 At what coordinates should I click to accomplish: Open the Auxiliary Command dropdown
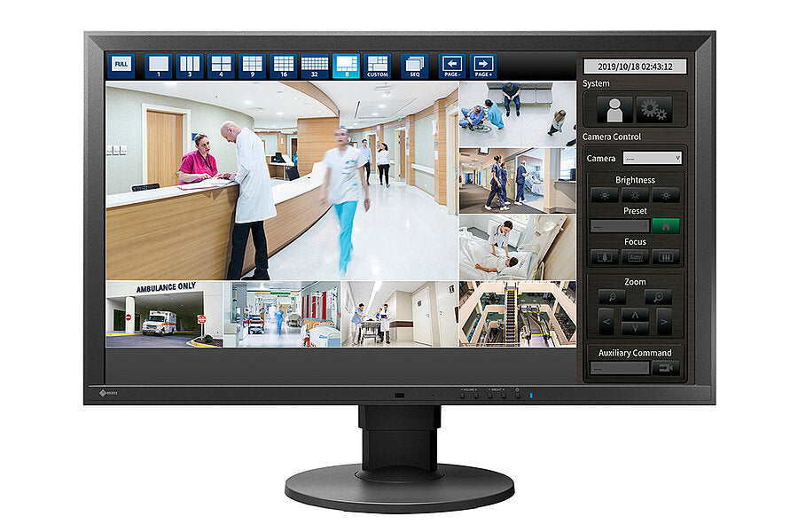click(622, 369)
